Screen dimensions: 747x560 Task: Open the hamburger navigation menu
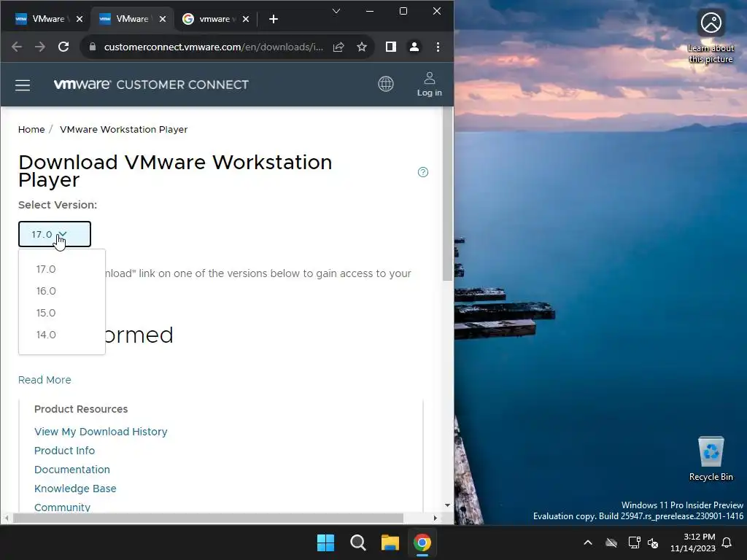tap(23, 85)
